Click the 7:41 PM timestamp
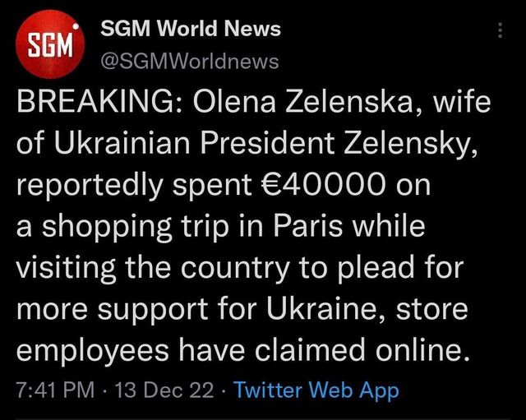 pyautogui.click(x=53, y=390)
